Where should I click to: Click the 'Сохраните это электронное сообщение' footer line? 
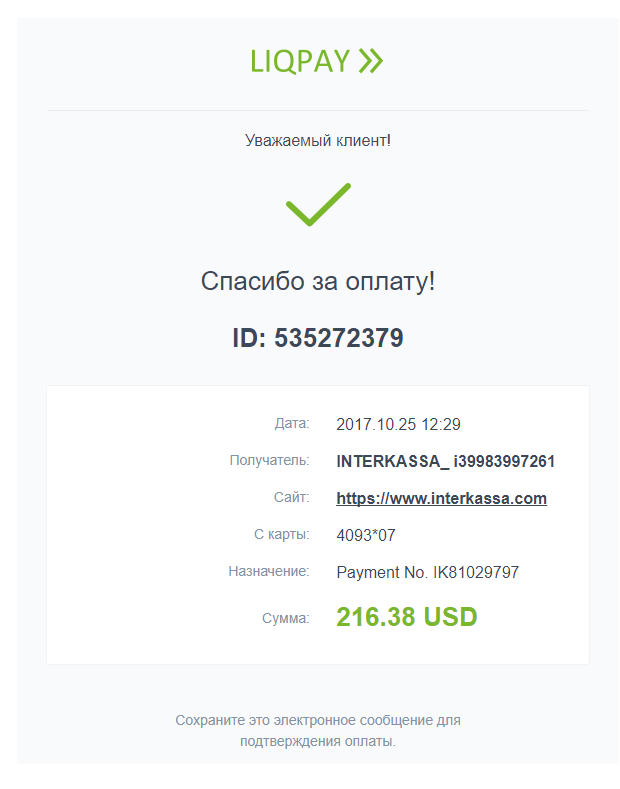318,720
